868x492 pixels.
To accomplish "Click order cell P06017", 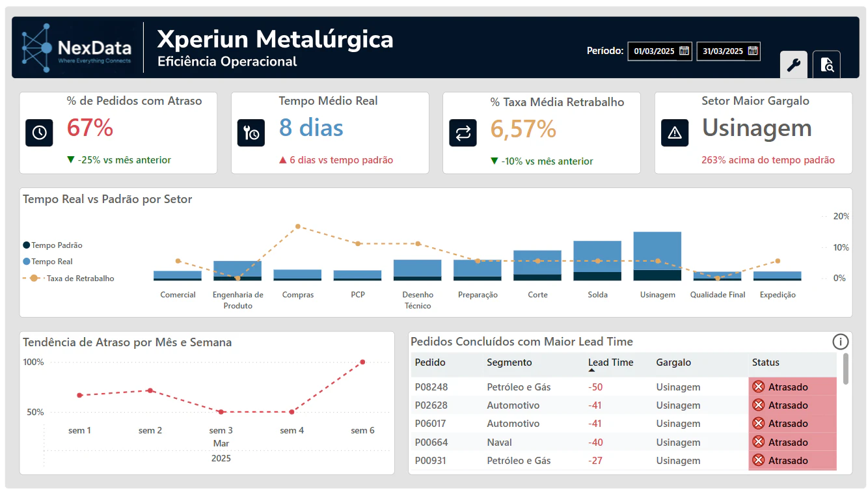I will coord(431,423).
